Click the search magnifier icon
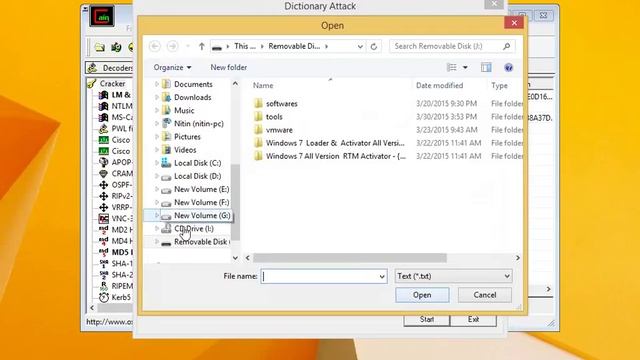 point(507,46)
